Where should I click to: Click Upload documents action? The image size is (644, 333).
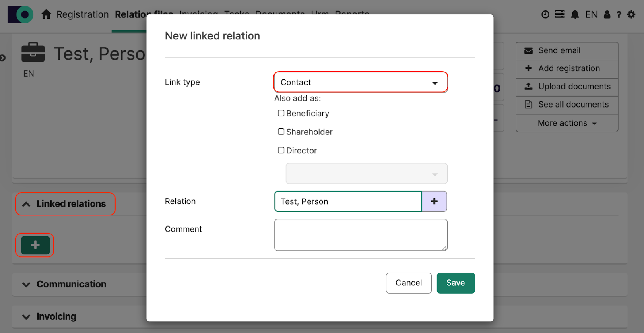pos(567,87)
